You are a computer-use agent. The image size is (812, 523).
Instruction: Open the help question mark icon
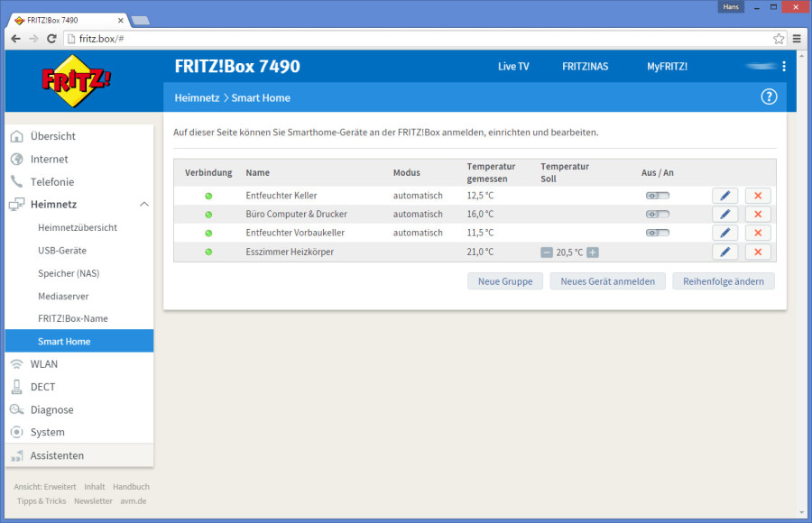pyautogui.click(x=769, y=97)
